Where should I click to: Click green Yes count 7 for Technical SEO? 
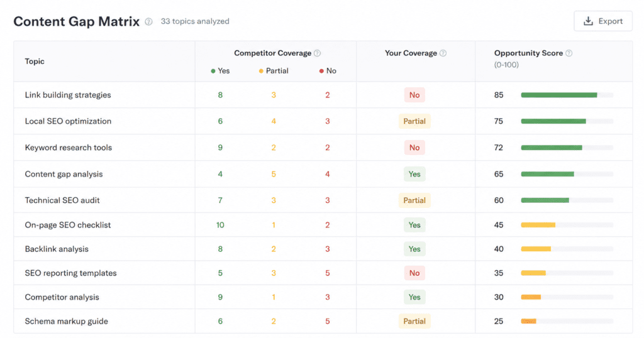(x=220, y=200)
